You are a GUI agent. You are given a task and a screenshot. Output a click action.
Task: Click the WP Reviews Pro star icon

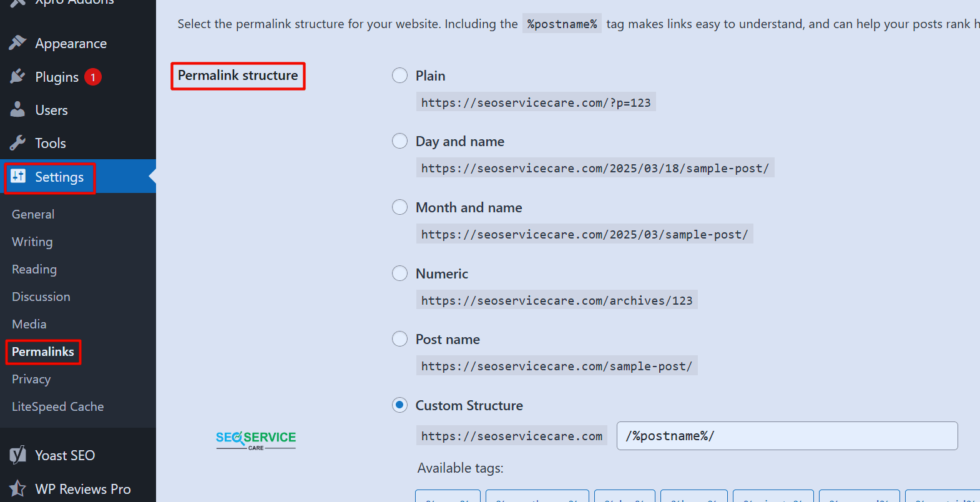(x=17, y=488)
